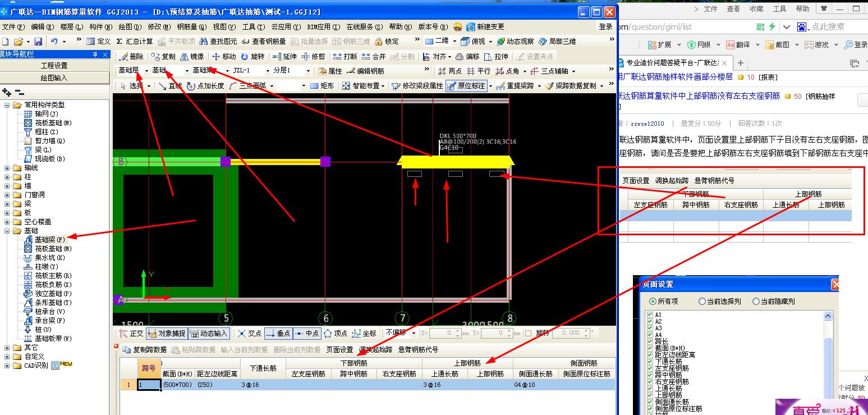Screen dimensions: 868x415
Task: Open the 工程设置 navigation panel
Action: (x=54, y=66)
